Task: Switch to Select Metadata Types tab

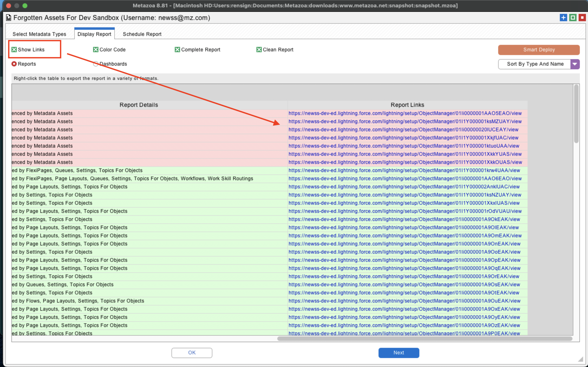Action: point(39,34)
